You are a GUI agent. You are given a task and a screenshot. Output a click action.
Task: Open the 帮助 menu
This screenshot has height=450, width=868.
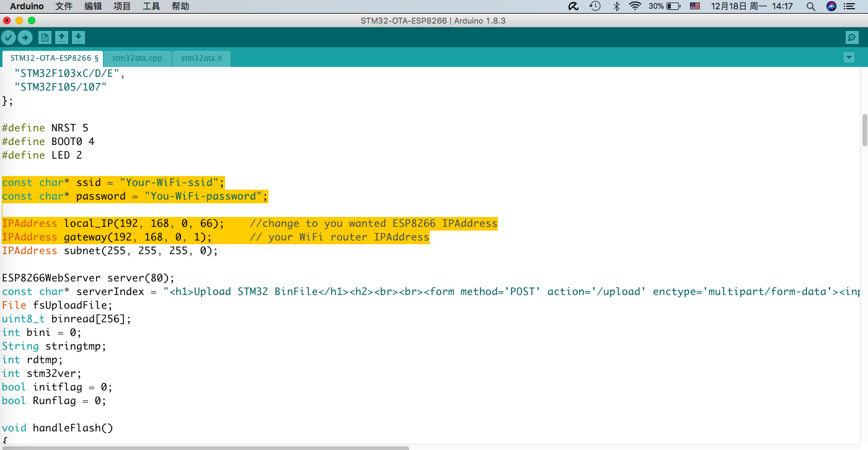(x=180, y=6)
